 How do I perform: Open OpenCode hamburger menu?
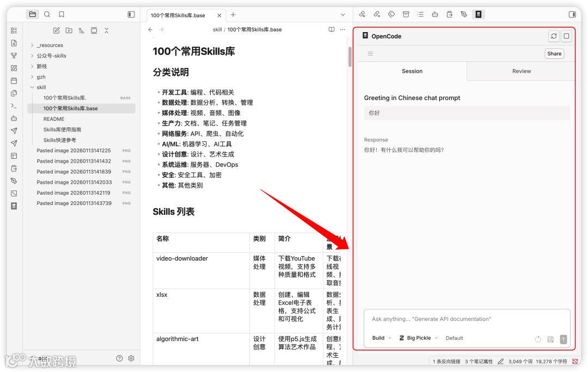[370, 54]
